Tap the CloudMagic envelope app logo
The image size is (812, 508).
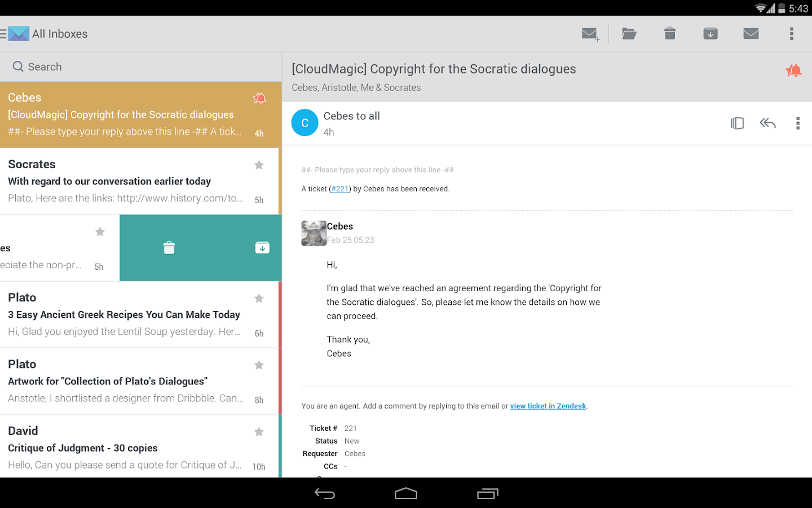pyautogui.click(x=19, y=34)
